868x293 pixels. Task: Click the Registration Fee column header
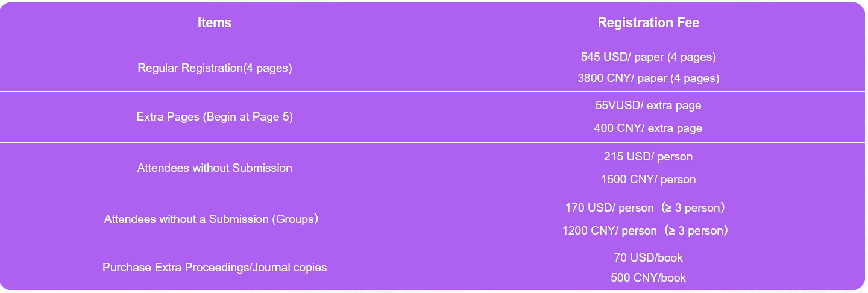[648, 23]
